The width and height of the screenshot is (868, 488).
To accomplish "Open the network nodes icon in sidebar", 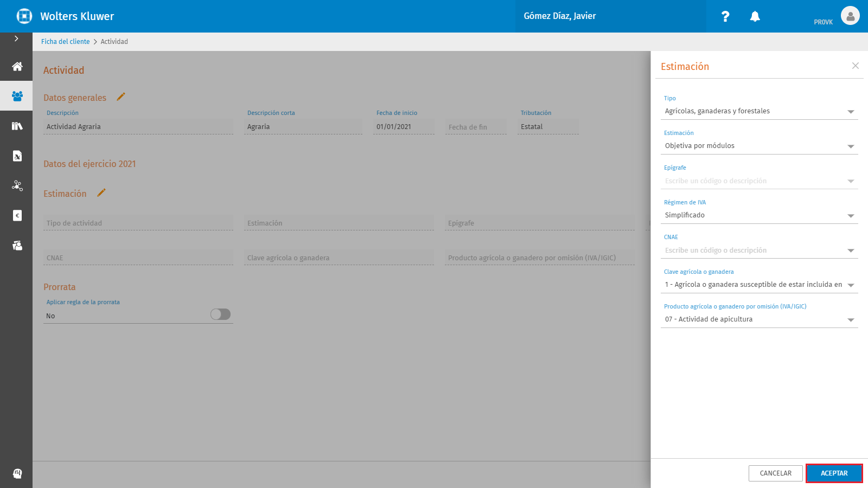I will tap(17, 185).
